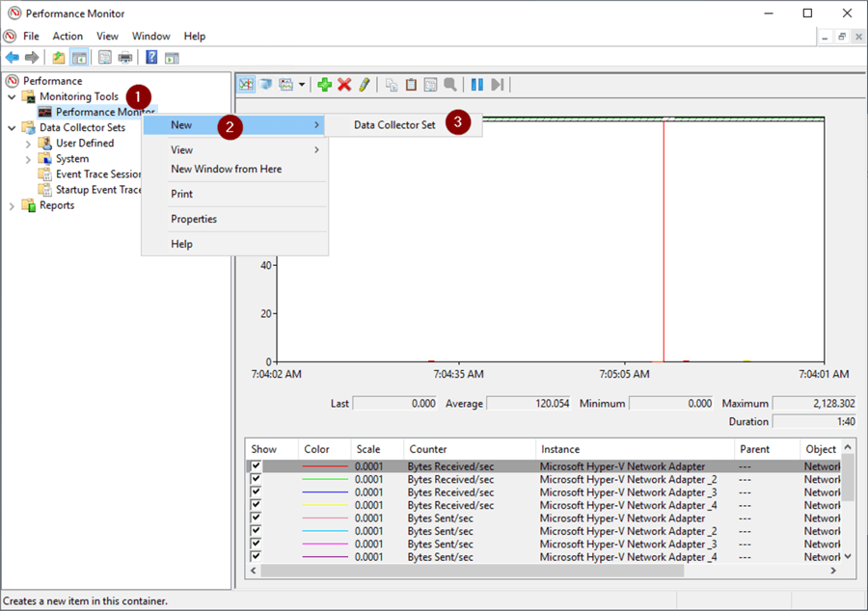Screen dimensions: 868x611
Task: Uncheck Show for Bytes Sent/sec, Network Adapter row
Action: click(x=256, y=518)
